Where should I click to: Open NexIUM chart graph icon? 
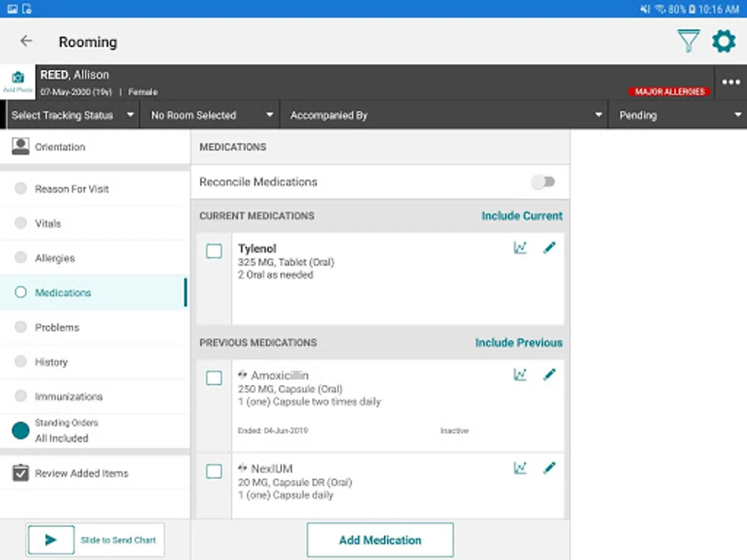click(x=520, y=469)
